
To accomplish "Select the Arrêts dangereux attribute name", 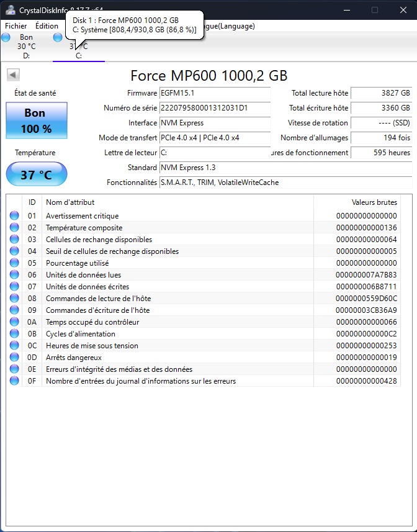I will coord(74,358).
